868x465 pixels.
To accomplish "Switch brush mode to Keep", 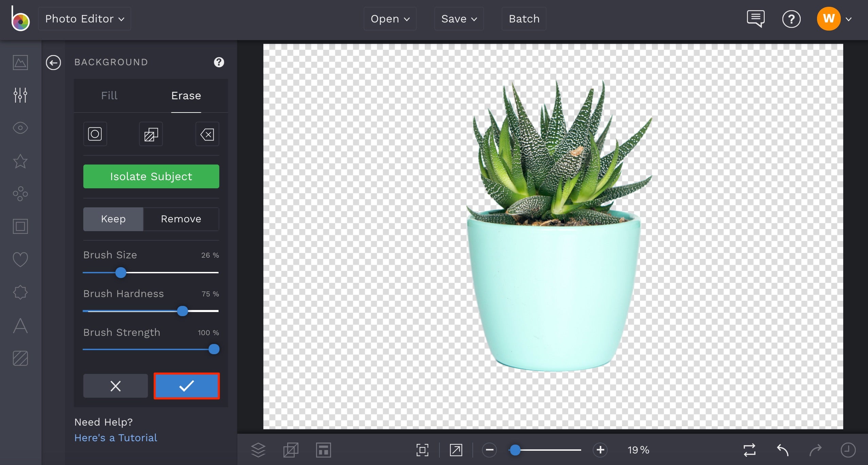I will coord(113,219).
